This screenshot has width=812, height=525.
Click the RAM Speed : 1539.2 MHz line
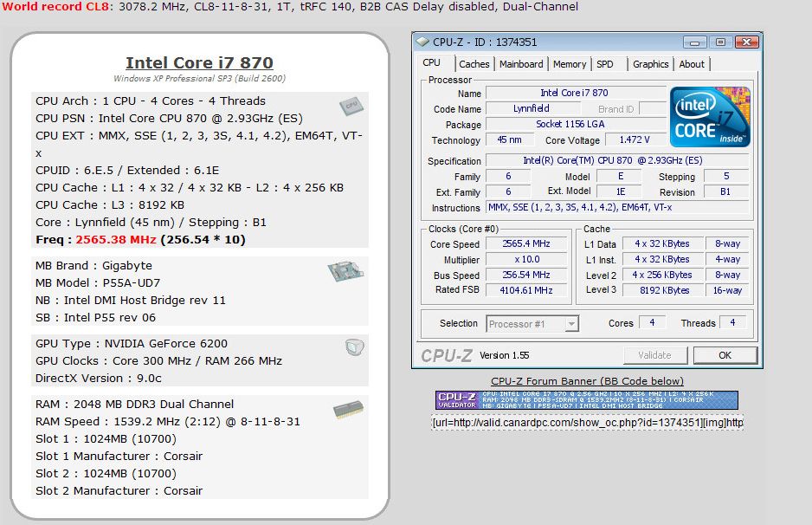[168, 421]
